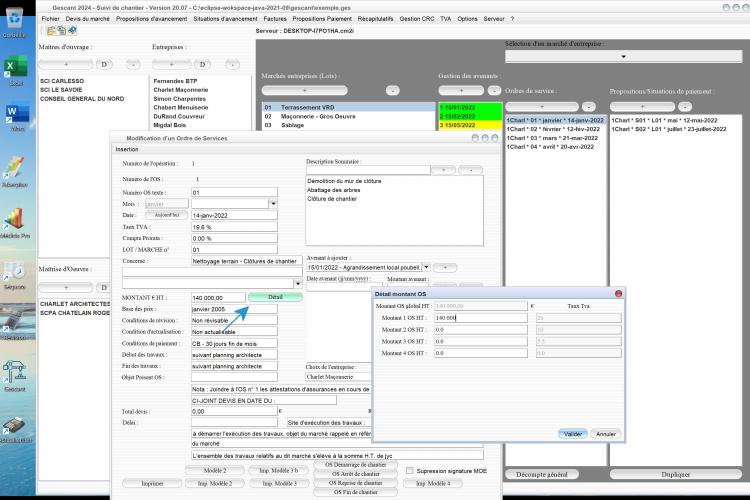This screenshot has width=750, height=500.
Task: Open the Gestion CRC menu
Action: 417,19
